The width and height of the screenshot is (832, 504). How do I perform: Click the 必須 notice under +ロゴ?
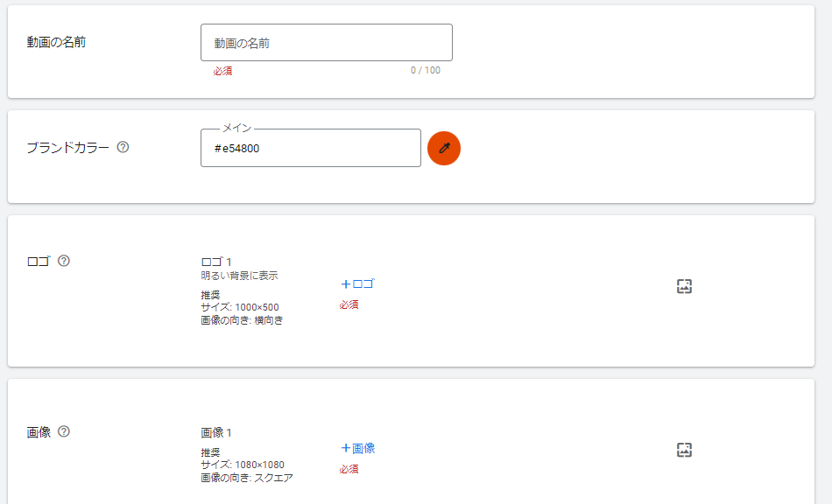click(349, 304)
